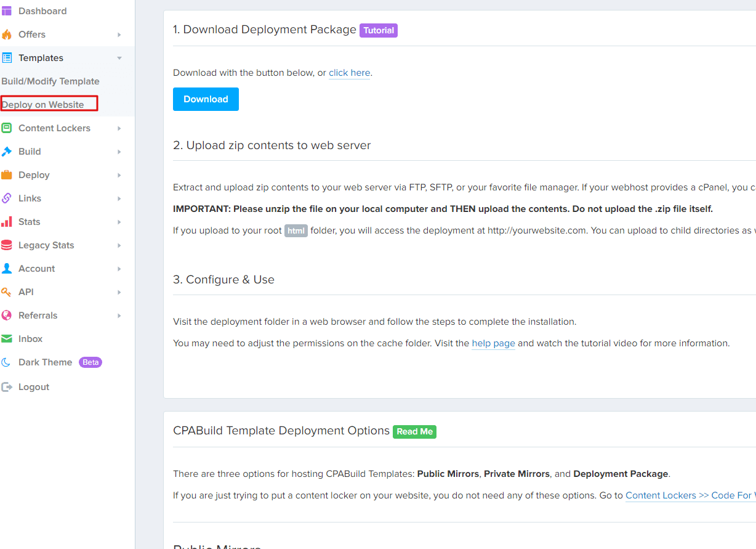The width and height of the screenshot is (756, 549).
Task: Toggle the Dark Theme option
Action: click(x=45, y=362)
